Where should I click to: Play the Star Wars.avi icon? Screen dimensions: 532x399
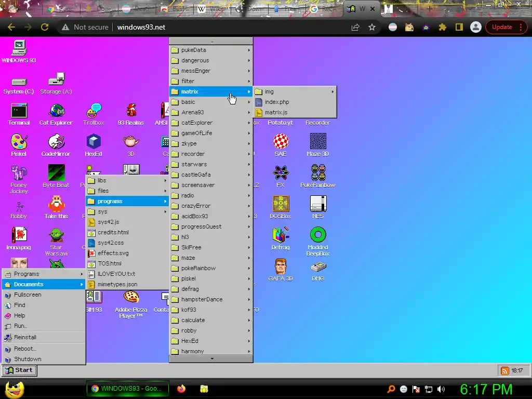[56, 242]
